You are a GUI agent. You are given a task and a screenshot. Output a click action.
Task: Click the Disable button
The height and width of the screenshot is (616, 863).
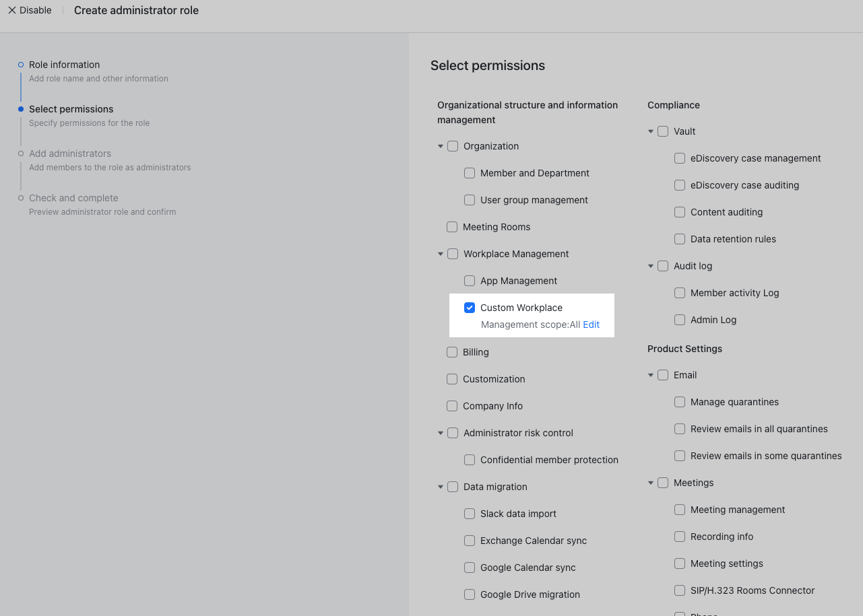point(35,10)
